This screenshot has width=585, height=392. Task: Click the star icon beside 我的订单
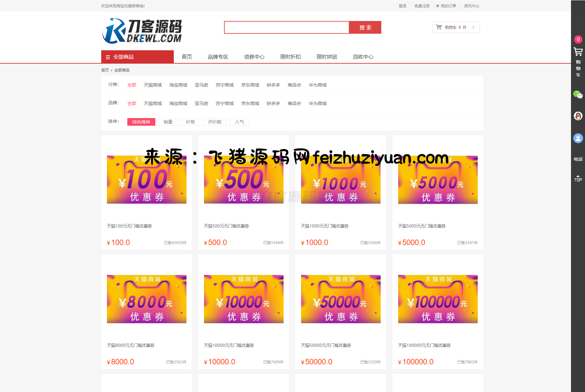438,6
